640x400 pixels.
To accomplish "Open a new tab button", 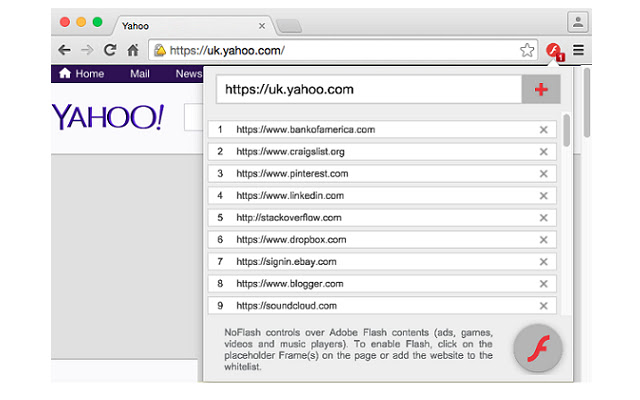I will (289, 26).
